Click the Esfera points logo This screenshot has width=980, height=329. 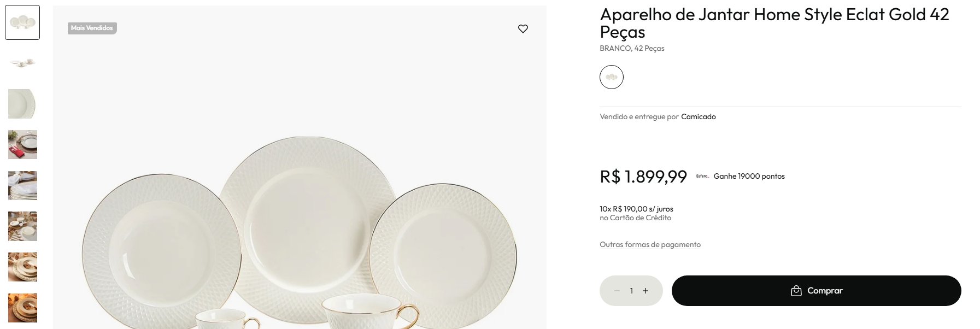(702, 176)
